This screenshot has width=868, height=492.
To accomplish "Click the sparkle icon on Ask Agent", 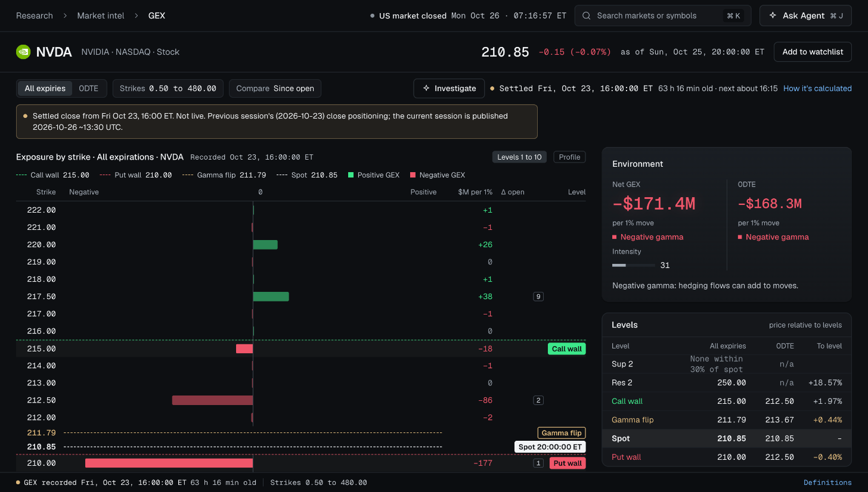I will pos(773,15).
